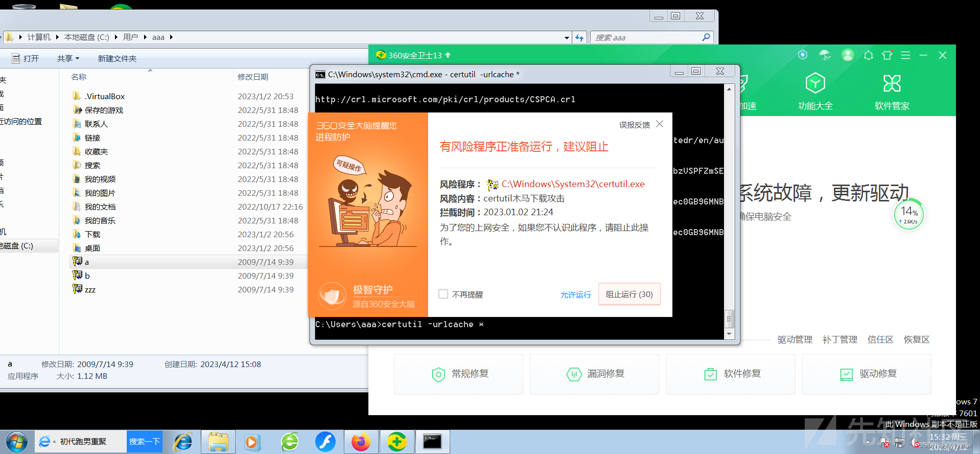Open the 共享 dropdown in Explorer
This screenshot has height=454, width=980.
click(68, 58)
